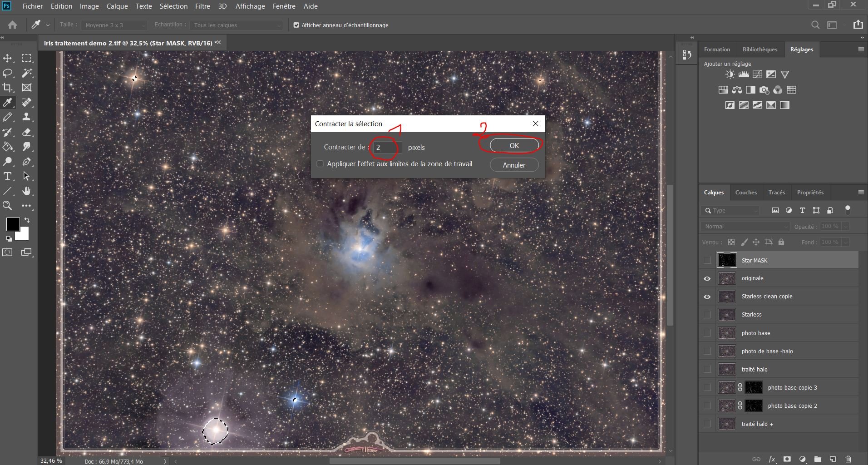Open the layer effects fx menu

click(x=772, y=459)
